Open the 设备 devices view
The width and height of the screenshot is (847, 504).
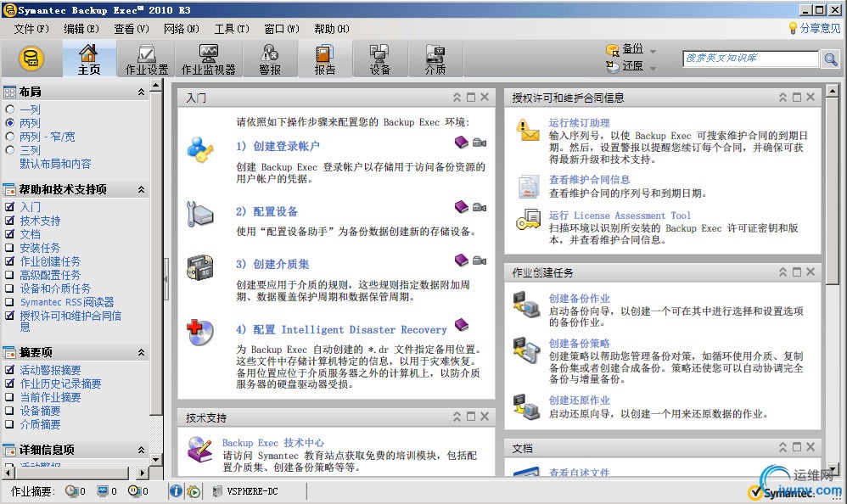coord(379,59)
